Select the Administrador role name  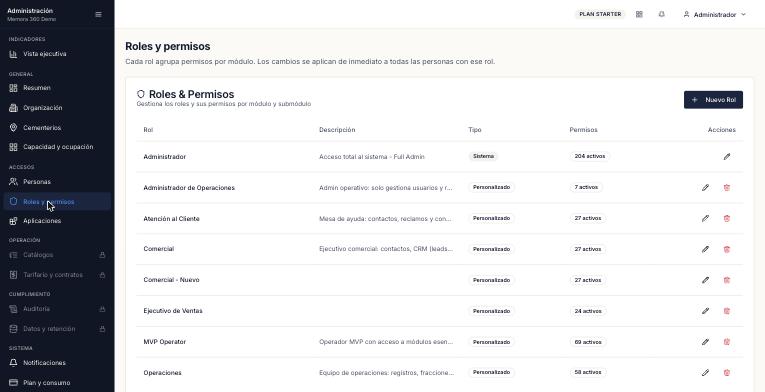tap(164, 157)
